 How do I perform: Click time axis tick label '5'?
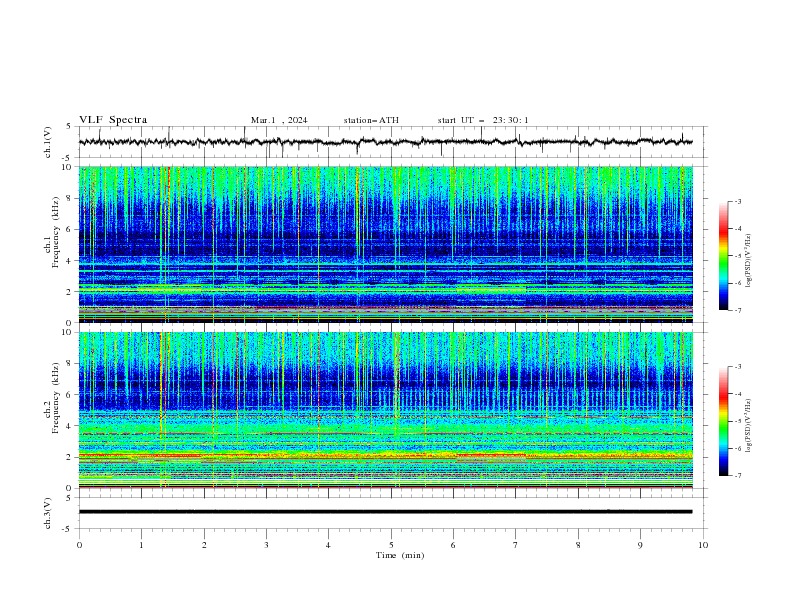[391, 545]
